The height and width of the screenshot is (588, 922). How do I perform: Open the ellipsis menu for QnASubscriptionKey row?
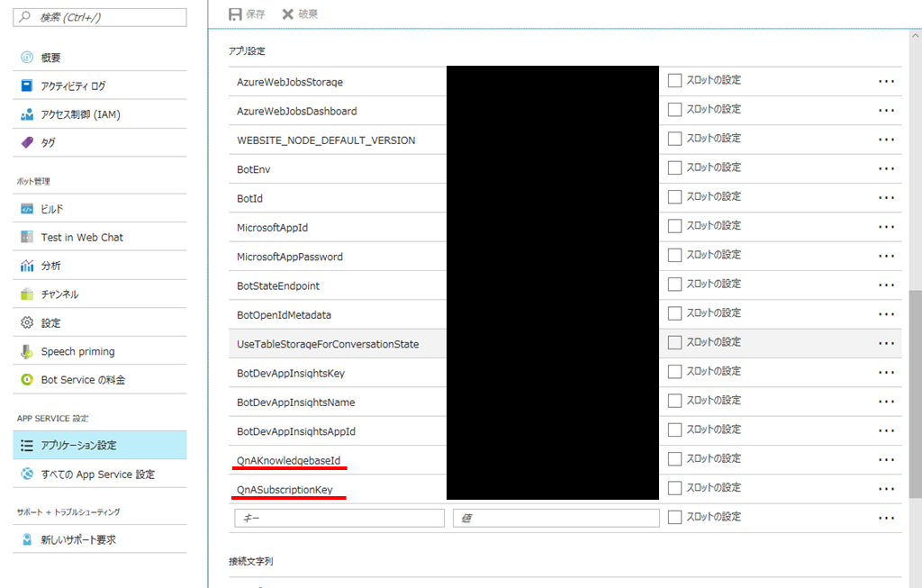886,489
